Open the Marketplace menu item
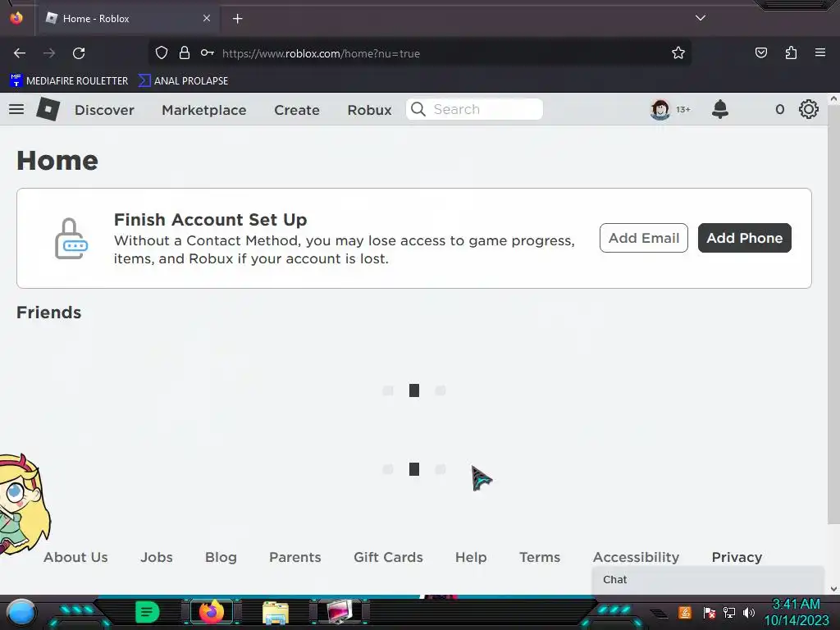This screenshot has height=630, width=840. pos(204,110)
